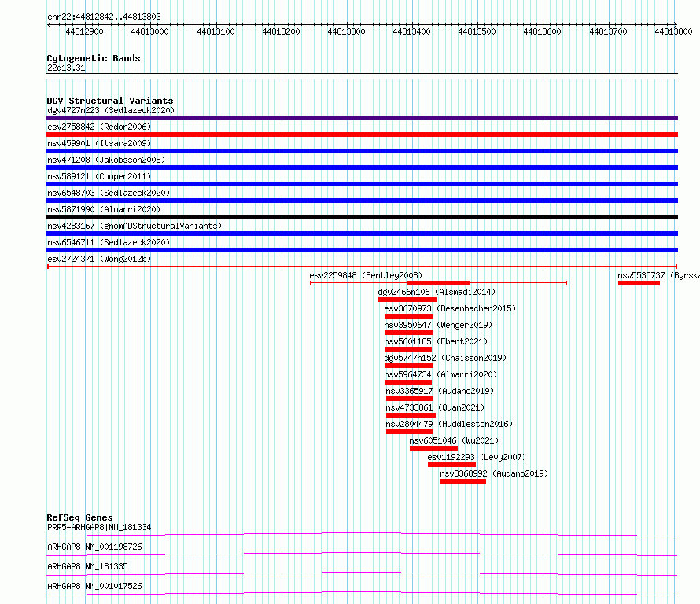Click ruler position 44813300

(x=346, y=31)
